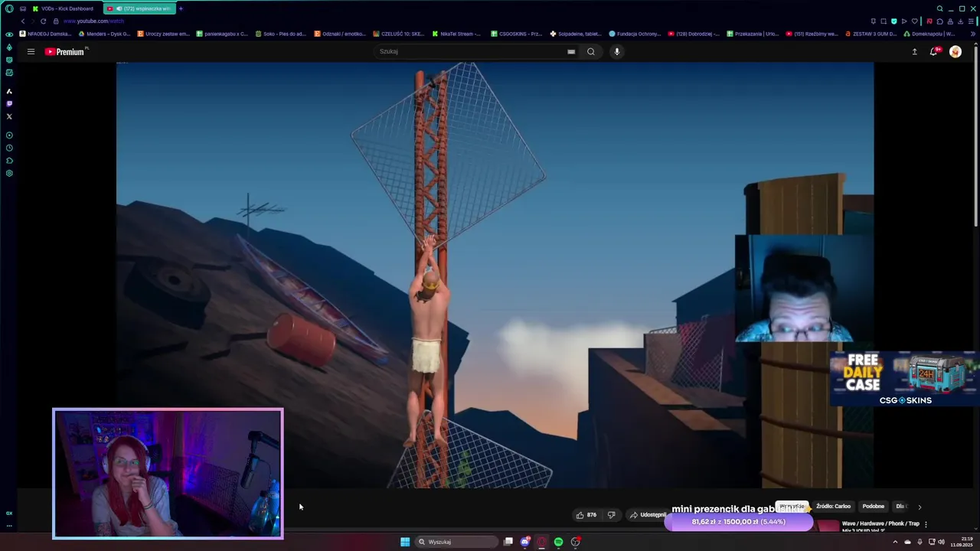Open X in the Opera sidebar
The image size is (980, 551).
9,116
